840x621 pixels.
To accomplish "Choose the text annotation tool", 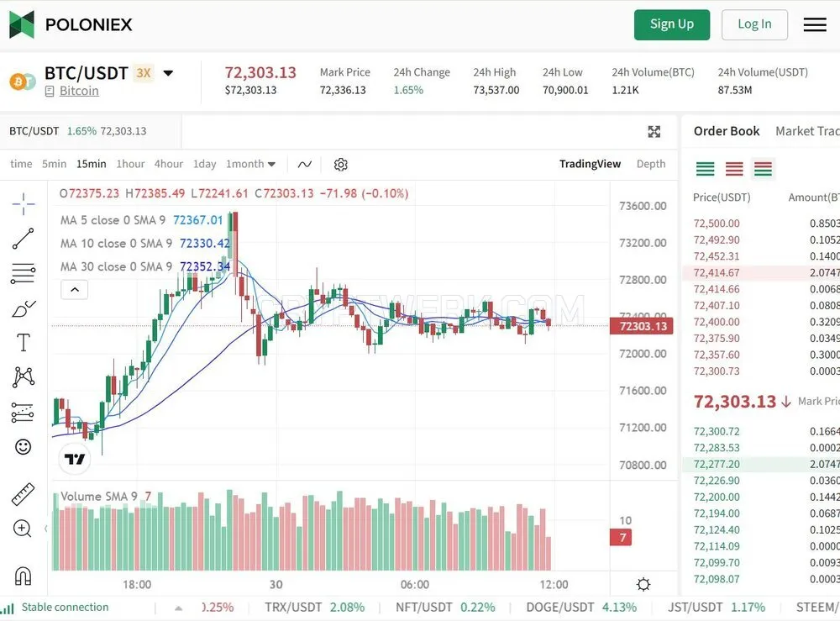I will tap(23, 342).
